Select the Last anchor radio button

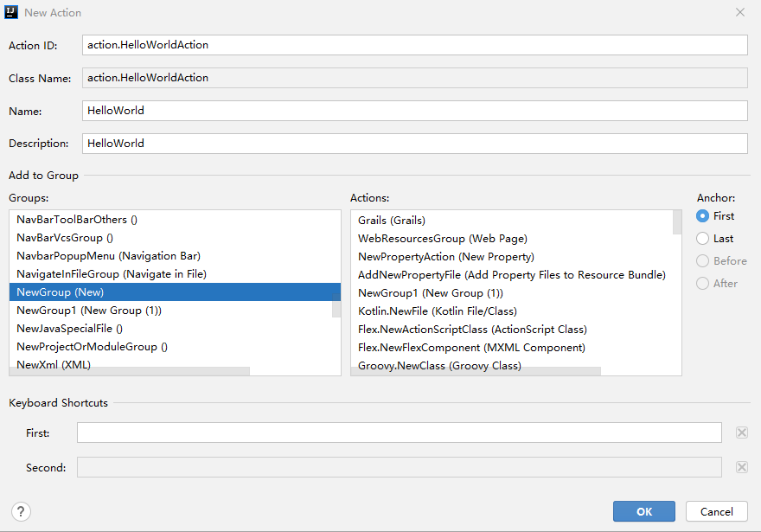tap(702, 239)
